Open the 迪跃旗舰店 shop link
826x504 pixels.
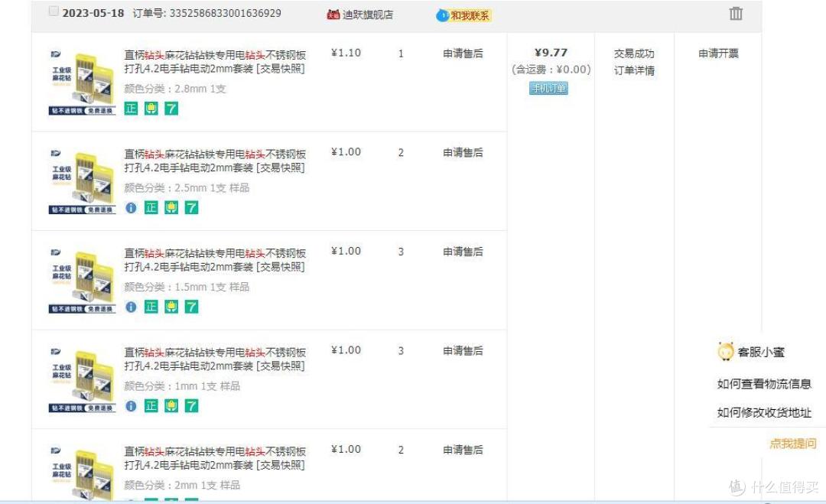pos(368,15)
